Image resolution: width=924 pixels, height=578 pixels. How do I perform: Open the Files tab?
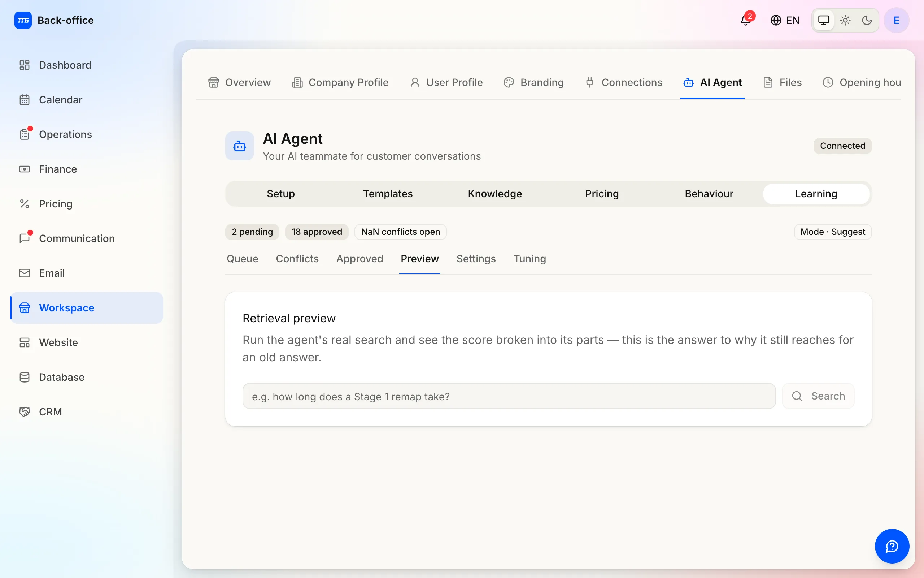[x=783, y=83]
